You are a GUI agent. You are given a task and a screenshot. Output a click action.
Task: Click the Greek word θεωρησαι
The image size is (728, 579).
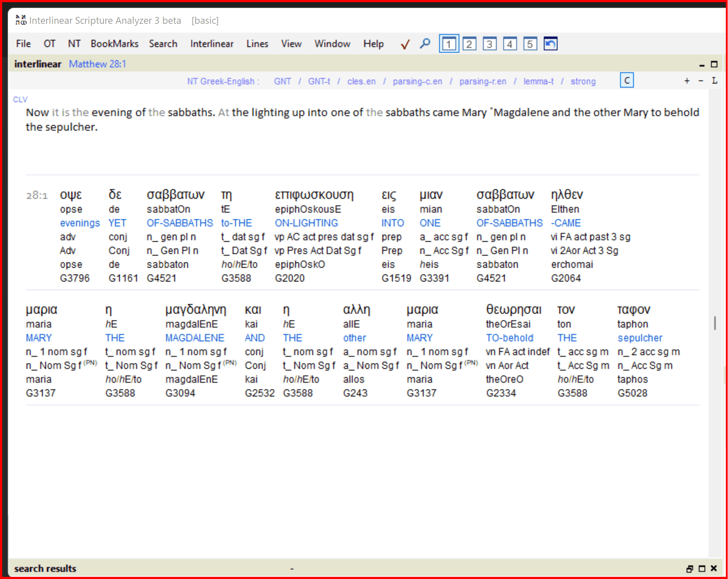point(513,310)
